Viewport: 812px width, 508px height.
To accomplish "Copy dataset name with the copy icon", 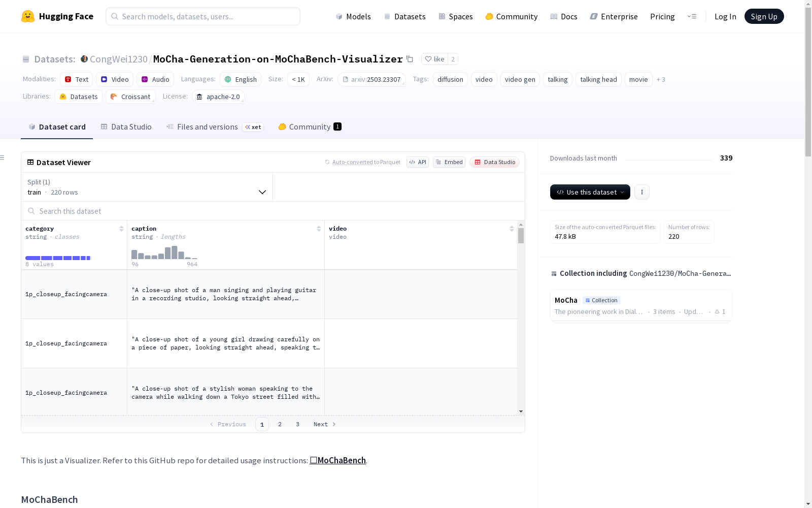I will (410, 59).
